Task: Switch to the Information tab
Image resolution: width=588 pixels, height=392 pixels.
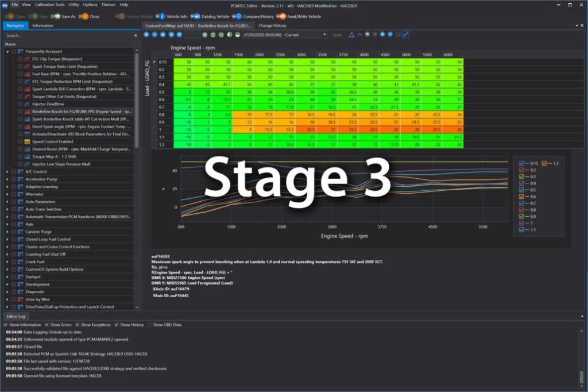Action: [x=44, y=25]
